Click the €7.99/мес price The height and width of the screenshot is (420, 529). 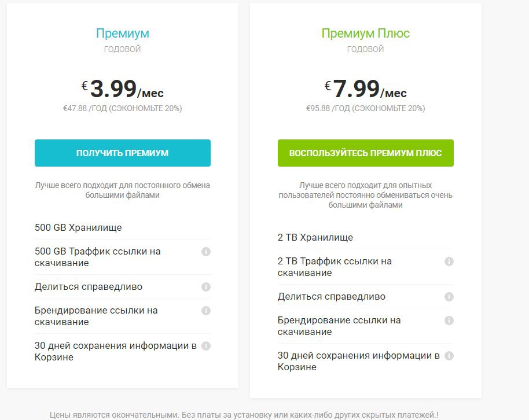tap(365, 89)
